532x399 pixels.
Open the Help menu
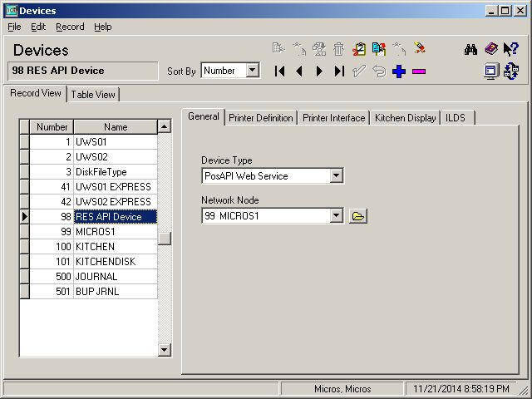[x=103, y=27]
